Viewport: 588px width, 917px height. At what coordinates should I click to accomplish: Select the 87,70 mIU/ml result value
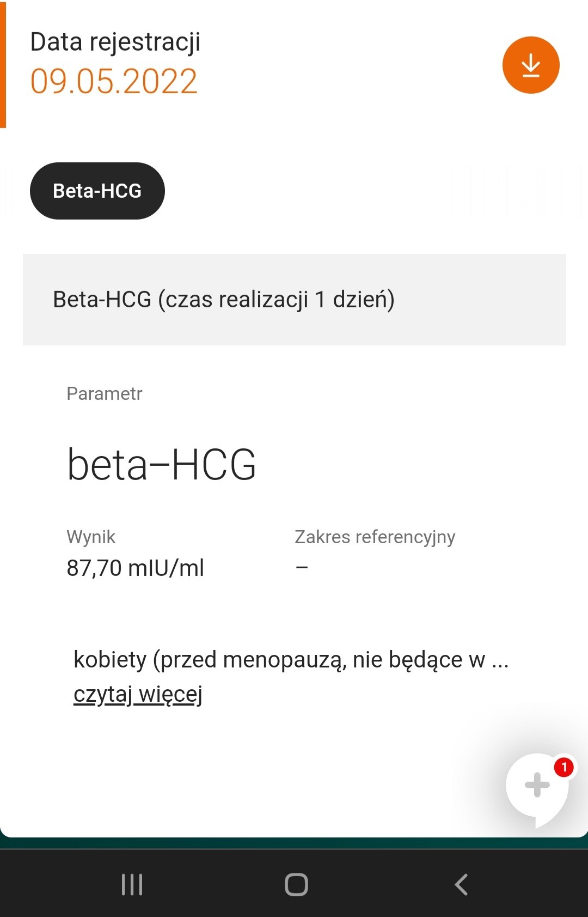click(135, 568)
